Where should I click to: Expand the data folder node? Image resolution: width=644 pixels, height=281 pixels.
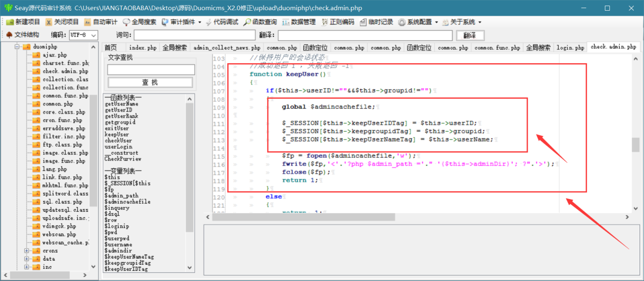pos(27,259)
